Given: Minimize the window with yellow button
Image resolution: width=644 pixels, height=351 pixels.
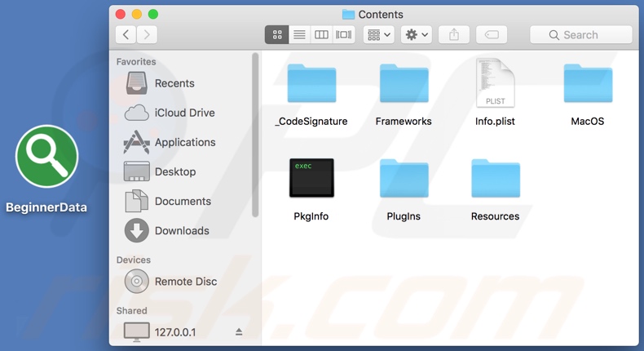Looking at the screenshot, I should pyautogui.click(x=137, y=15).
